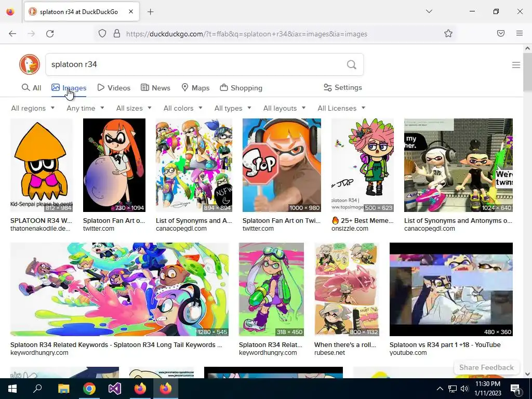
Task: Open the wide thumbnail sized 1280 × 545
Action: pos(119,289)
